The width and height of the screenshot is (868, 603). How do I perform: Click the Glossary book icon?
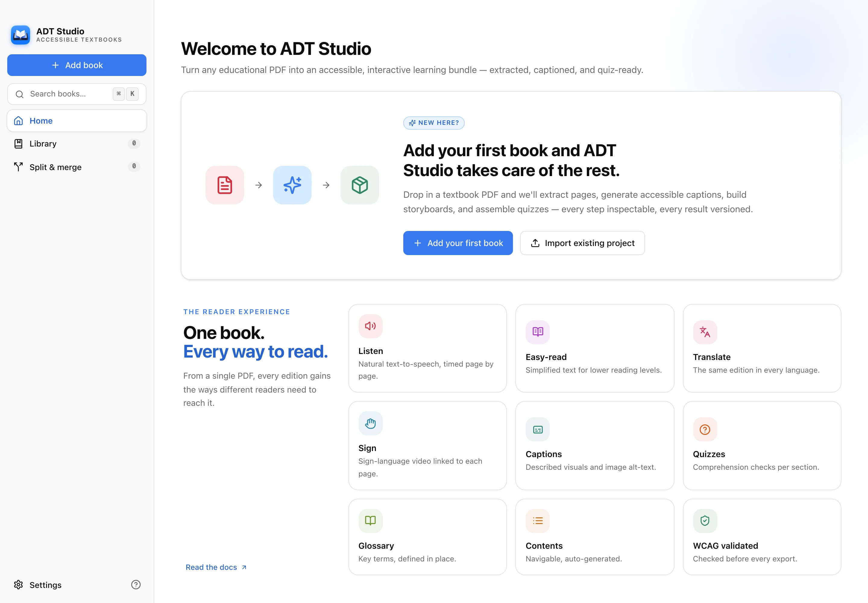[x=370, y=521]
